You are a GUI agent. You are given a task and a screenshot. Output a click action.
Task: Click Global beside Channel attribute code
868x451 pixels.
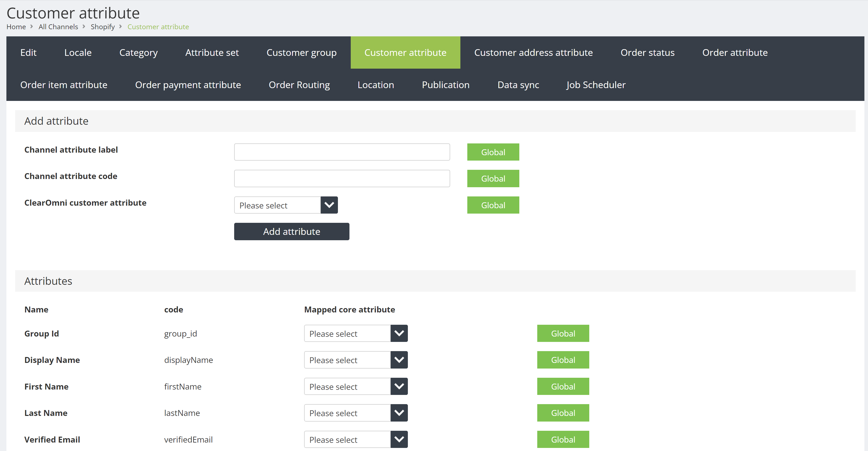coord(493,179)
